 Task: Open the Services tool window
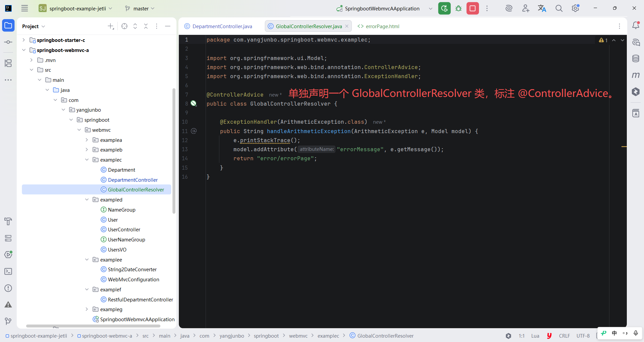click(x=8, y=238)
